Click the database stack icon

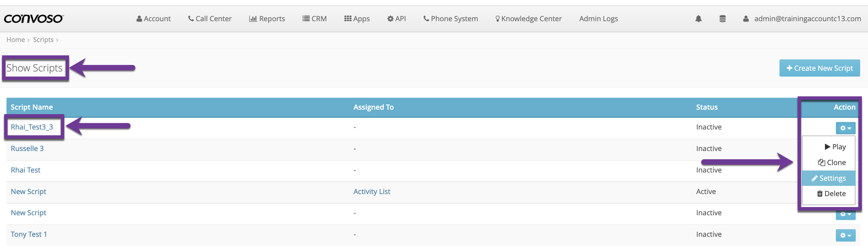722,19
